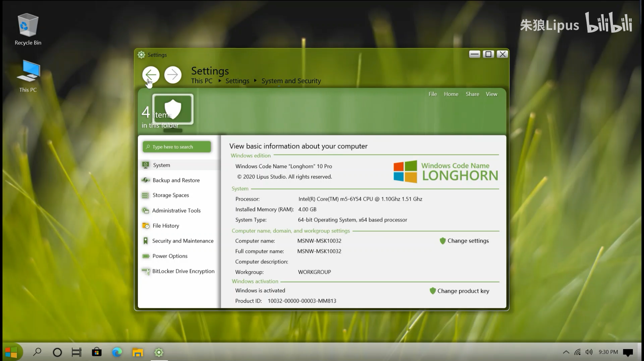Image resolution: width=644 pixels, height=361 pixels.
Task: Open the Share menu
Action: point(472,94)
